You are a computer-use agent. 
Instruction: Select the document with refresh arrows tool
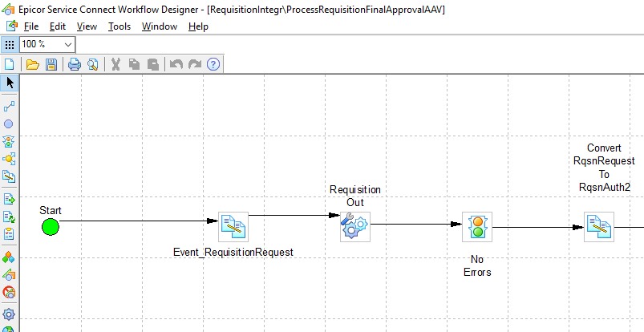click(9, 217)
